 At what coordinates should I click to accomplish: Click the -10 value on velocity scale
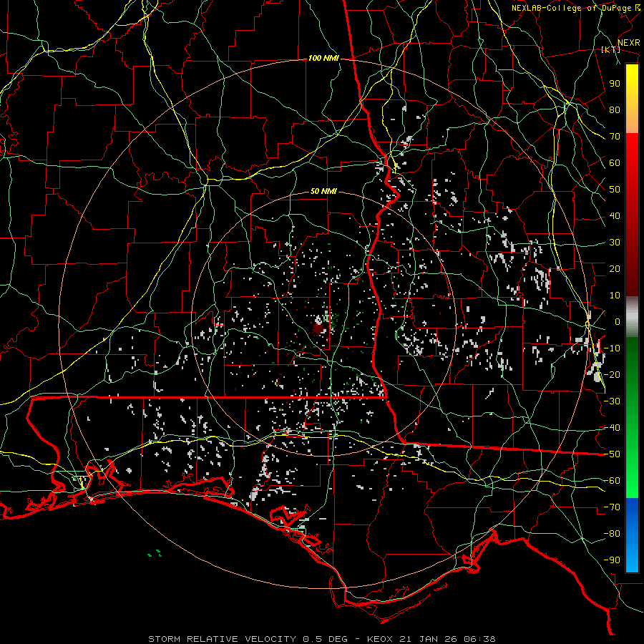pos(612,348)
